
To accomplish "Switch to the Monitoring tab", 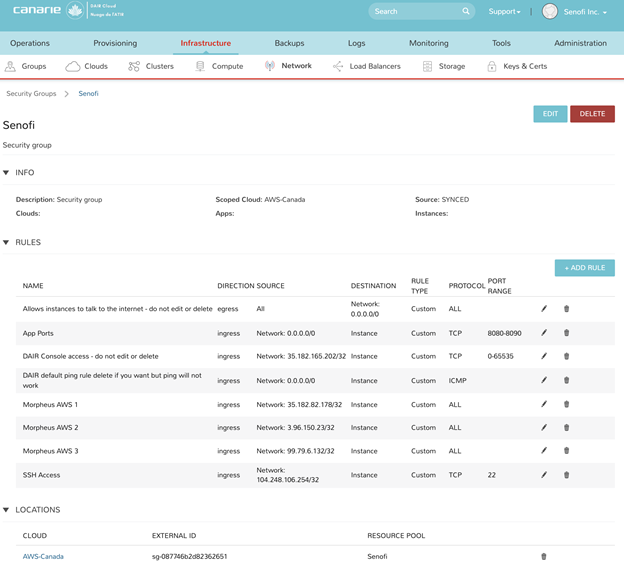I will pyautogui.click(x=428, y=43).
